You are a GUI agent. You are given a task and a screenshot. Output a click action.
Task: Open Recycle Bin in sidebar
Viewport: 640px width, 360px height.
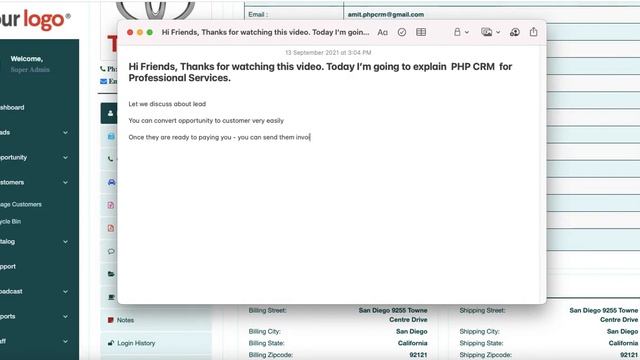click(x=11, y=221)
